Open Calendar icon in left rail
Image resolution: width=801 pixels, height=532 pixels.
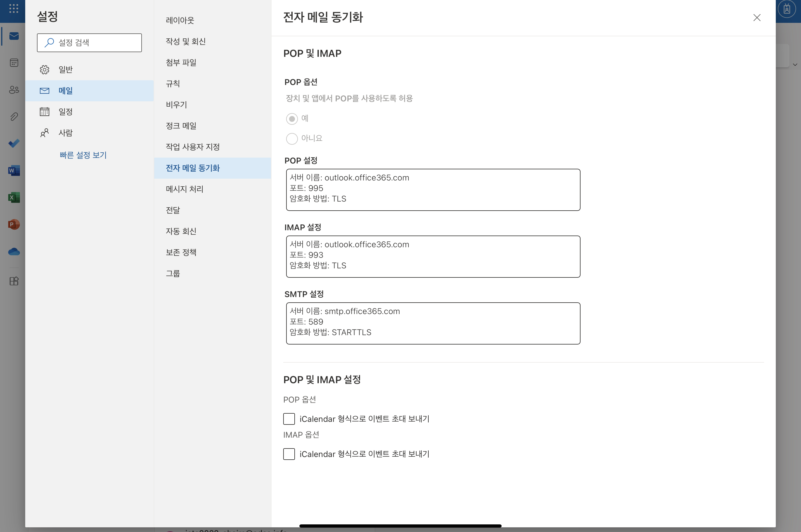(14, 63)
